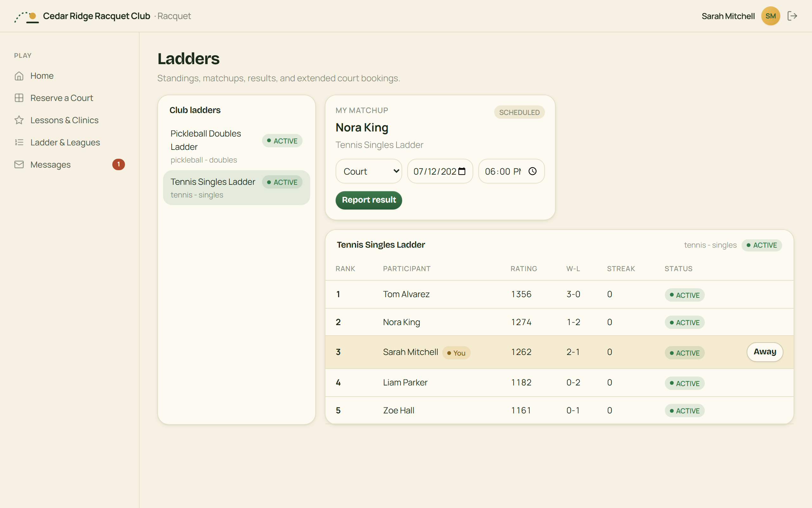
Task: Click the Messages envelope icon
Action: point(19,164)
